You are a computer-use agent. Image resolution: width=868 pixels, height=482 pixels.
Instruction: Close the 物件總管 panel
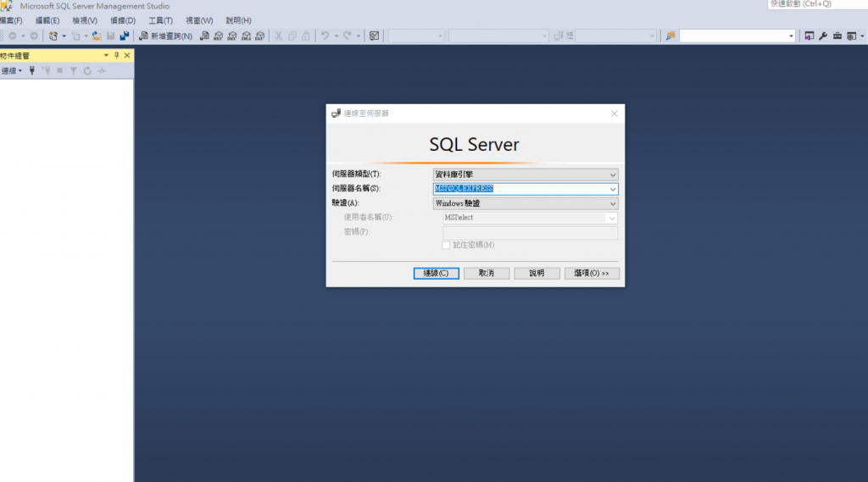tap(127, 55)
